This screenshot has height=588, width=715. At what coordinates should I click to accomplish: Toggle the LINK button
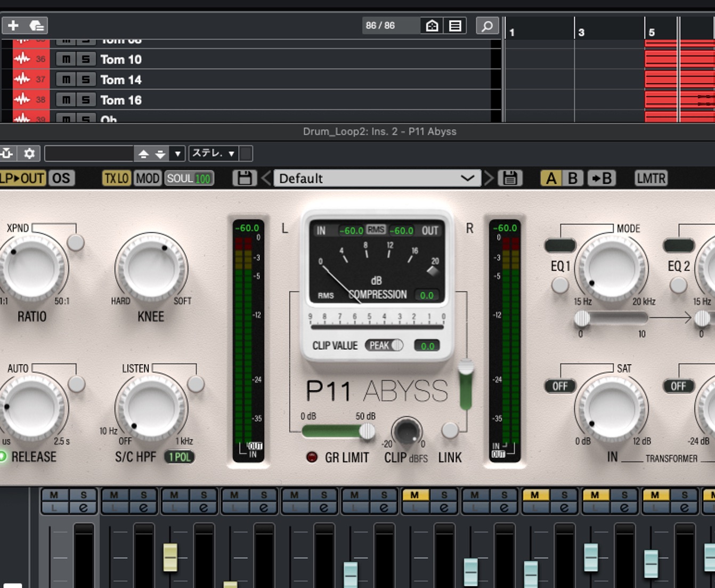[x=450, y=430]
